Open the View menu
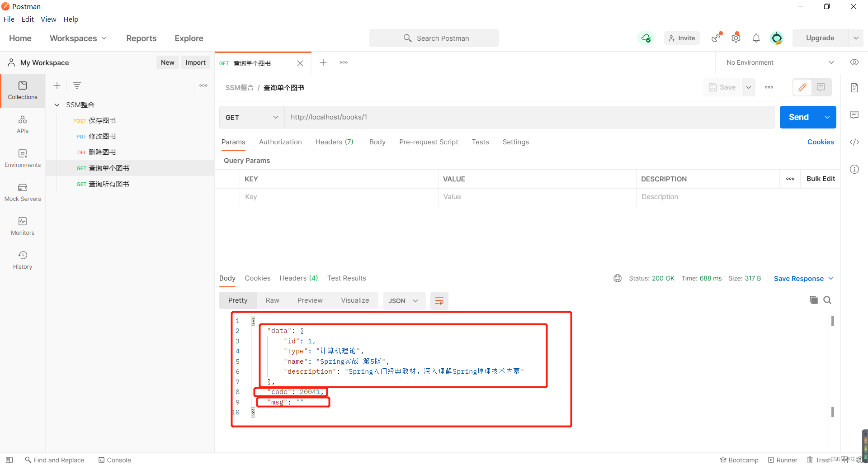The height and width of the screenshot is (466, 868). (x=48, y=19)
